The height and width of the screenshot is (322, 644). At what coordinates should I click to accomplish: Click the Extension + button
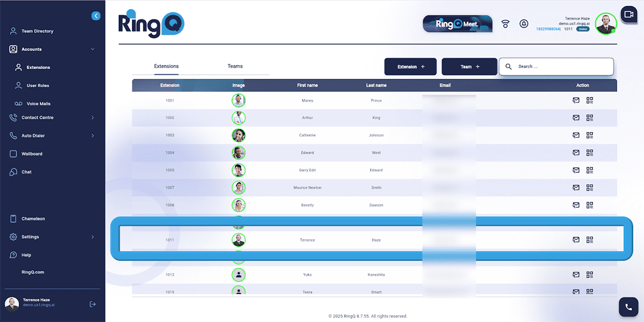411,67
